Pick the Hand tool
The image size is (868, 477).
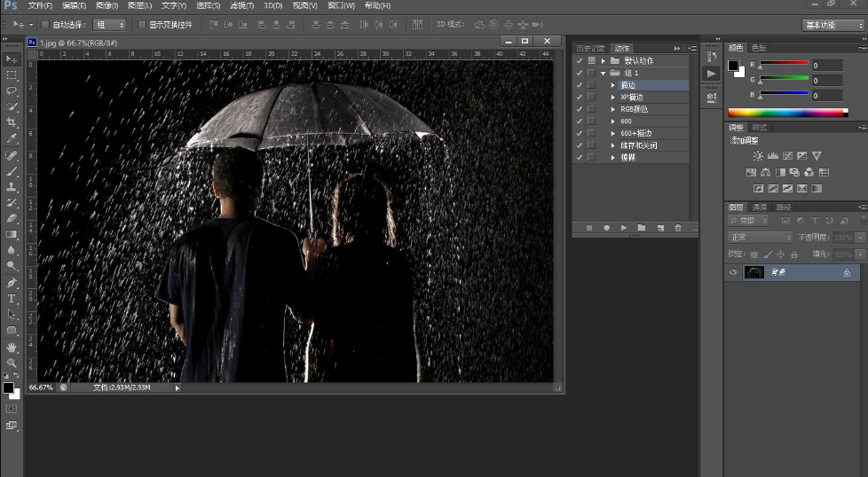pos(12,348)
